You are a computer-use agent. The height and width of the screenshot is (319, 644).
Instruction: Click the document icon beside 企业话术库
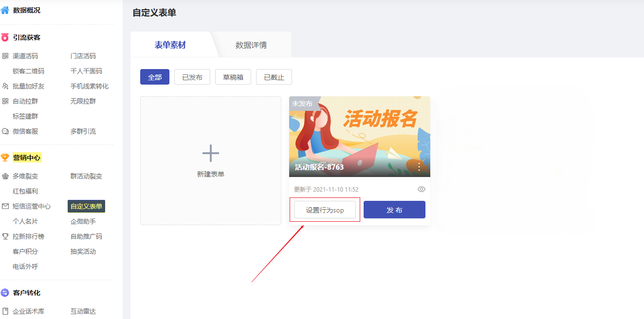(x=5, y=311)
